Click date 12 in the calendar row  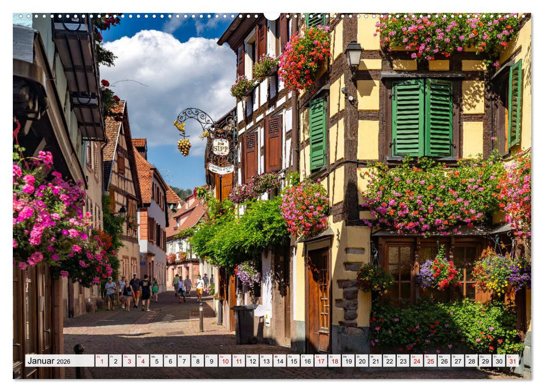[x=252, y=361]
